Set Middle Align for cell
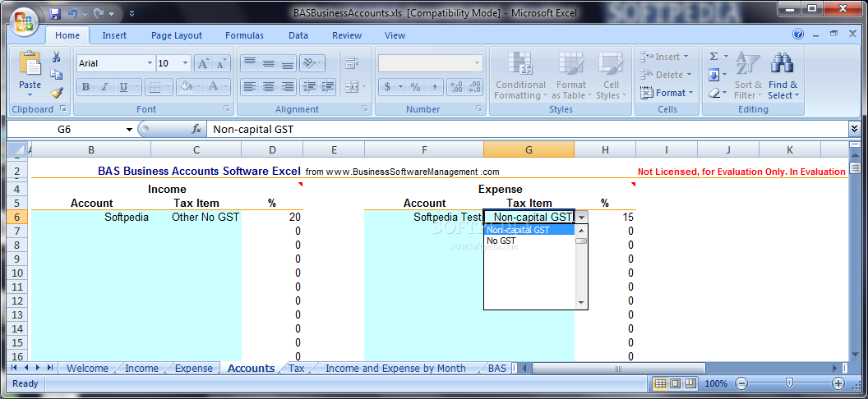Image resolution: width=868 pixels, height=399 pixels. (269, 63)
